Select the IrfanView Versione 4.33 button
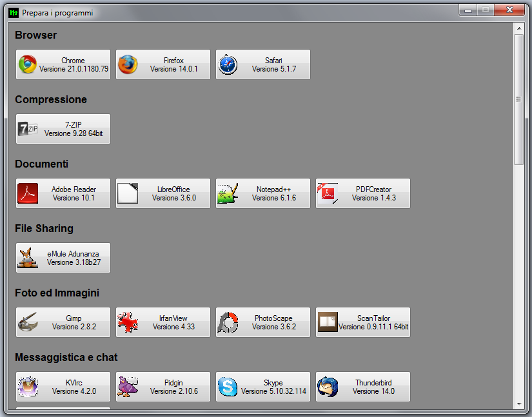The width and height of the screenshot is (532, 417). pyautogui.click(x=163, y=322)
